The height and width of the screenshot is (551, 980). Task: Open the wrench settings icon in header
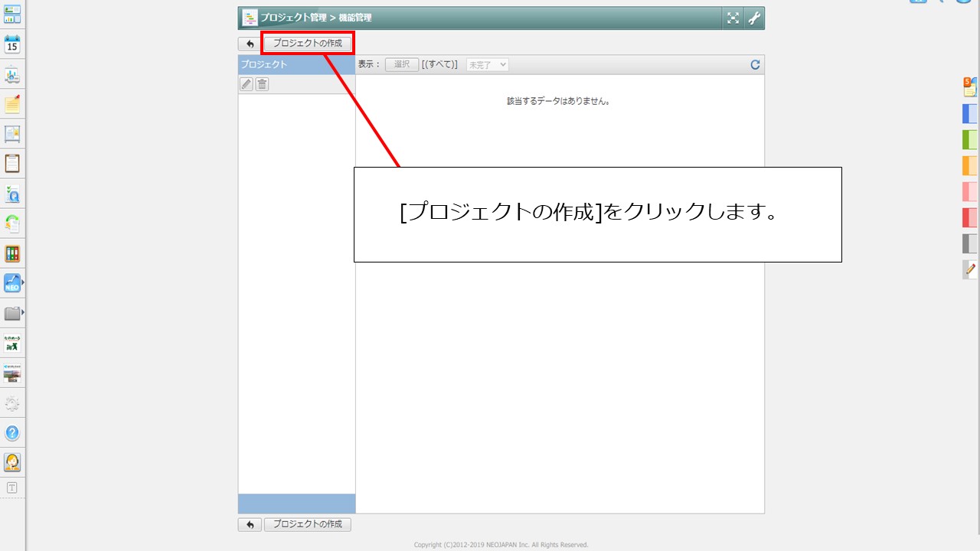(754, 18)
